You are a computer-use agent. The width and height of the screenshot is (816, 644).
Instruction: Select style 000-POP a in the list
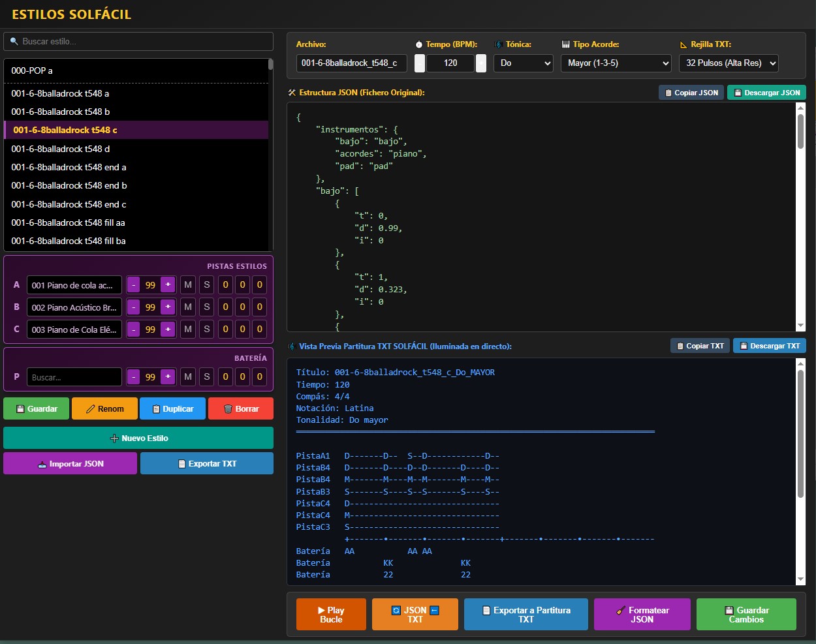point(136,70)
